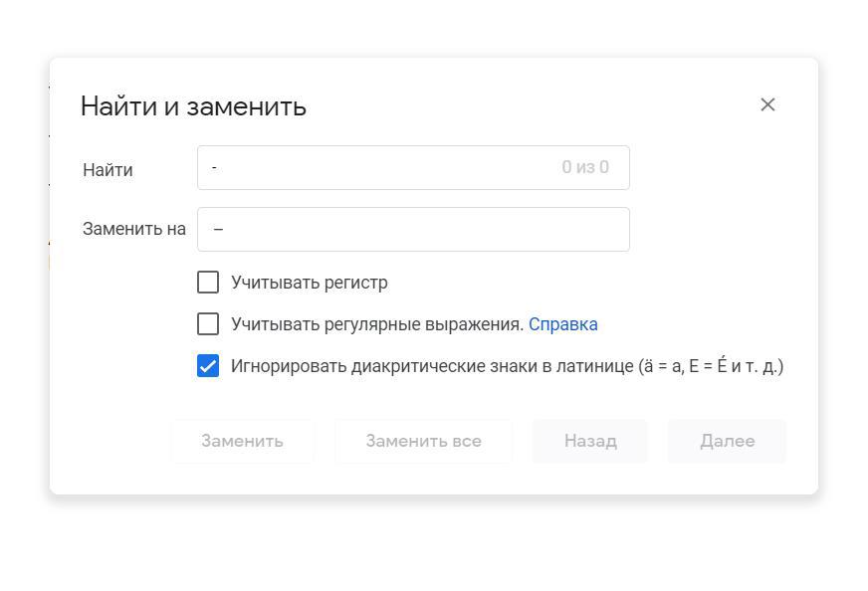
Task: Click the Учитывать регулярные выражения label text
Action: 377,324
